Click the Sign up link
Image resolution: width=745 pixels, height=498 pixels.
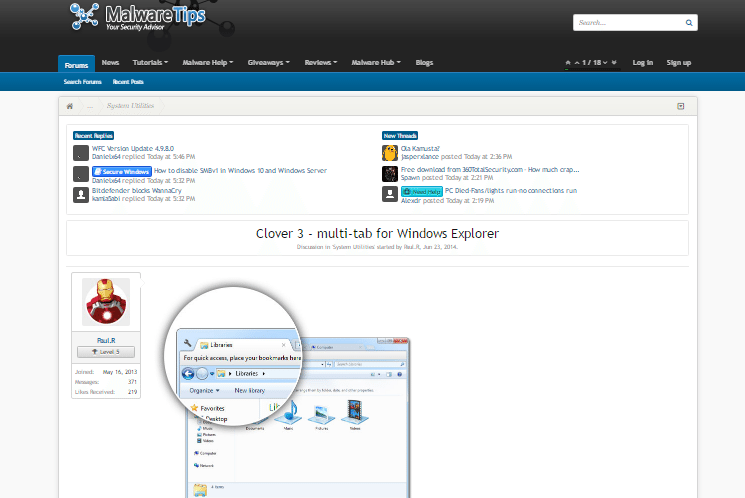(678, 63)
